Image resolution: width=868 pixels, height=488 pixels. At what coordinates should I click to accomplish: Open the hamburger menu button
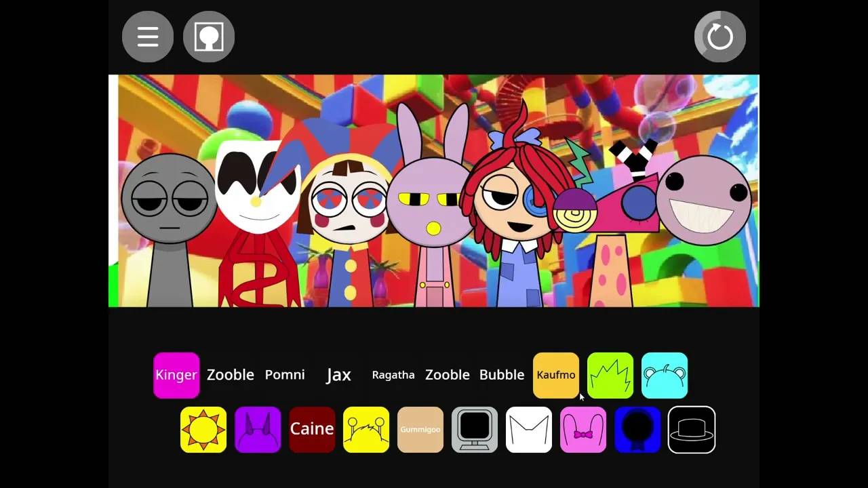148,37
